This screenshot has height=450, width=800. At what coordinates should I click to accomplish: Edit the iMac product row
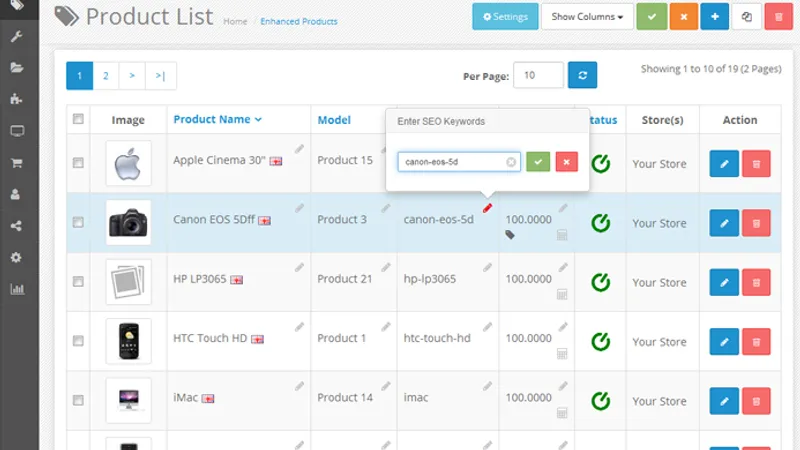coord(724,401)
